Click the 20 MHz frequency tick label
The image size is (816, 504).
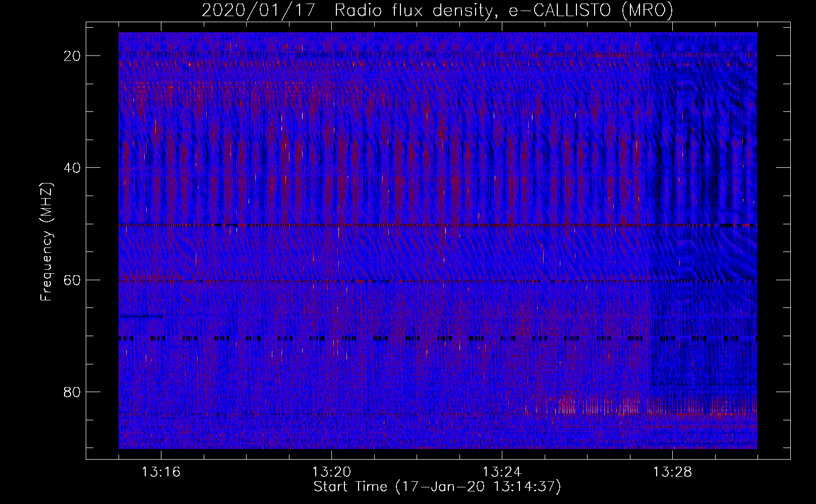pos(72,56)
